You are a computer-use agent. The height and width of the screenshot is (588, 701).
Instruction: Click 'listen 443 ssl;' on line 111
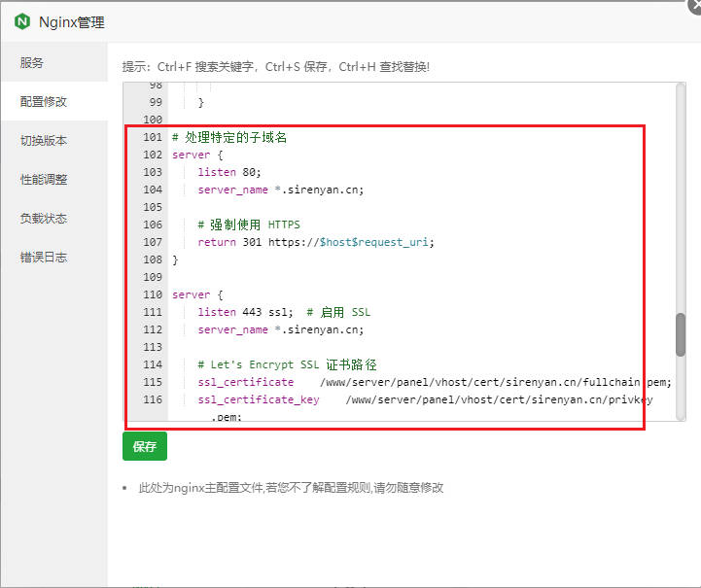pyautogui.click(x=245, y=312)
